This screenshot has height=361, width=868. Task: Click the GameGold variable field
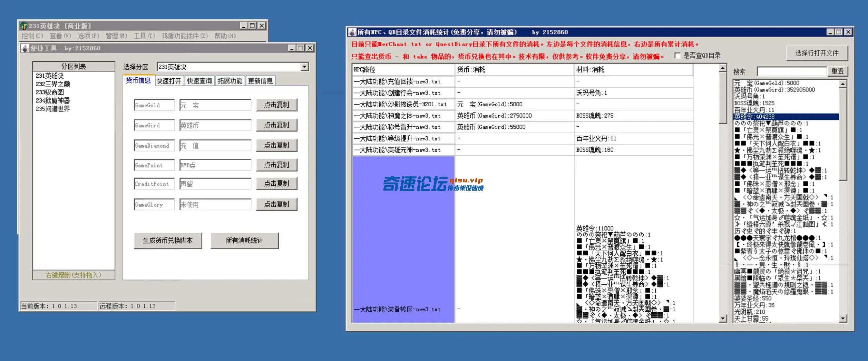click(x=154, y=105)
